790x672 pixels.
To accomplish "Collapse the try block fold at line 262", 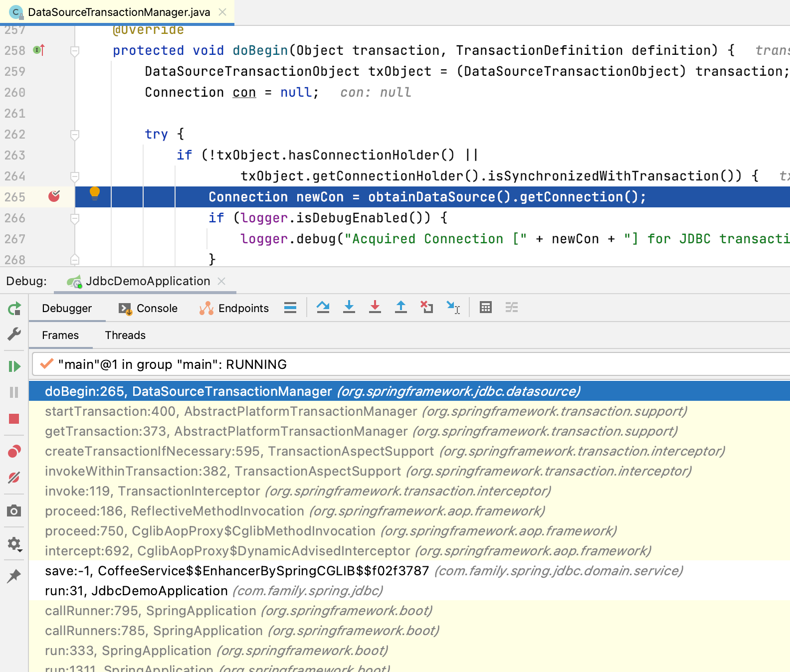I will click(75, 135).
